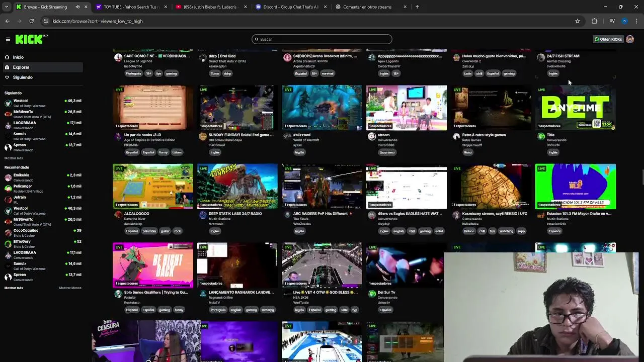Open ElTioGory channel avatar
This screenshot has height=362, width=644.
[8, 244]
